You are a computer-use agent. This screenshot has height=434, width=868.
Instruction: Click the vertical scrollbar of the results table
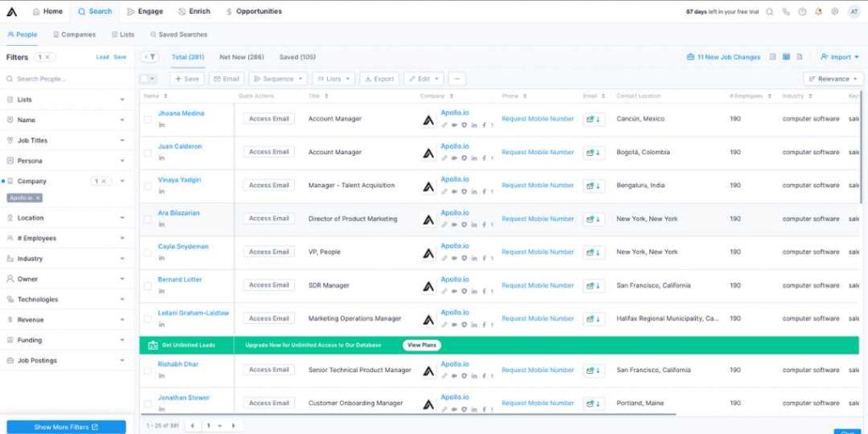tap(861, 147)
